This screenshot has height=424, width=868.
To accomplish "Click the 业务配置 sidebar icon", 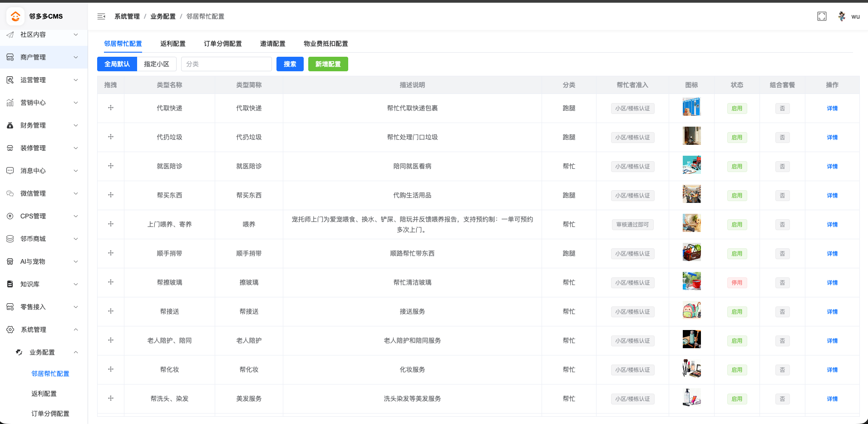I will tap(19, 352).
